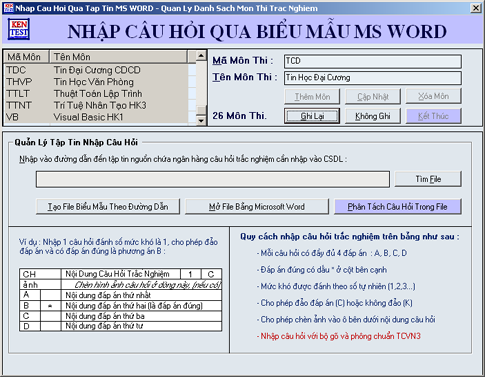The width and height of the screenshot is (485, 377).
Task: Click the KEN TEST logo icon
Action: pyautogui.click(x=19, y=29)
